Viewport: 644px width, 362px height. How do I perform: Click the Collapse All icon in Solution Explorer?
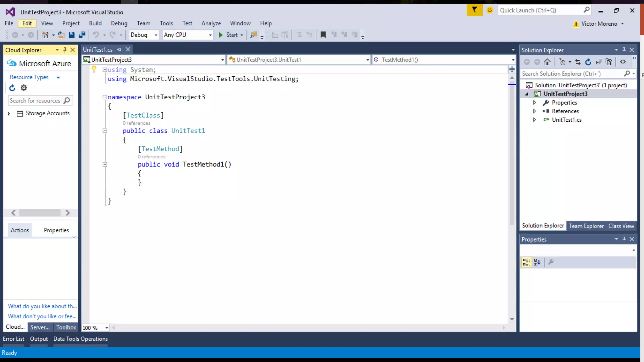point(599,62)
